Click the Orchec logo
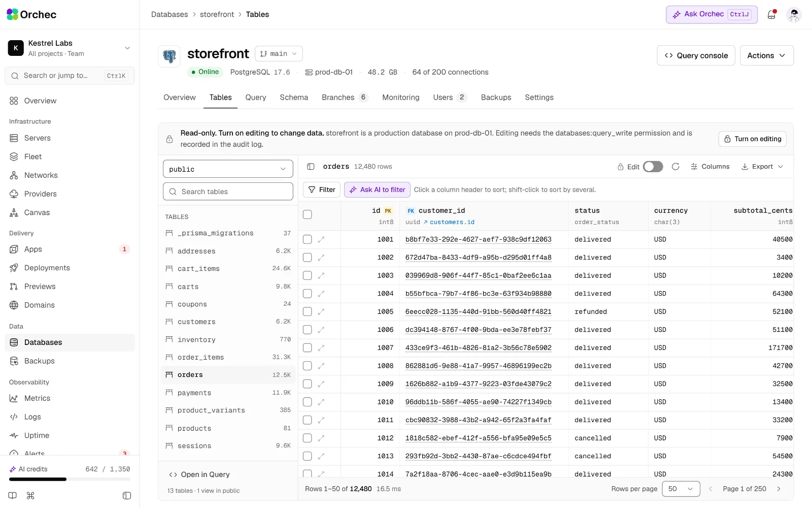812x508 pixels. [31, 15]
